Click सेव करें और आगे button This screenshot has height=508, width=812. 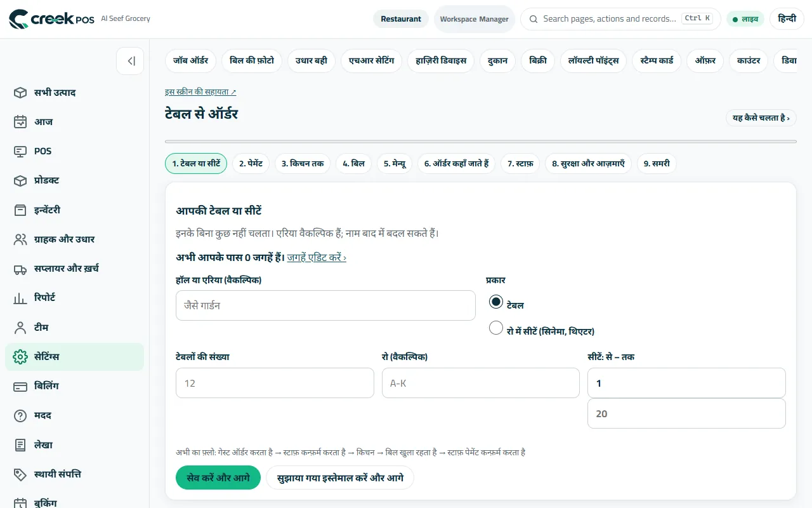tap(218, 478)
